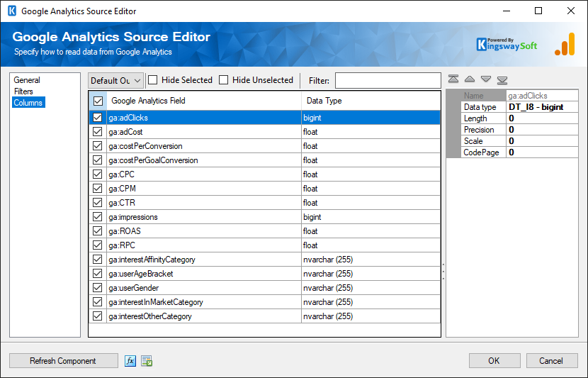This screenshot has width=588, height=378.
Task: Toggle the select-all checkbox in header
Action: (98, 101)
